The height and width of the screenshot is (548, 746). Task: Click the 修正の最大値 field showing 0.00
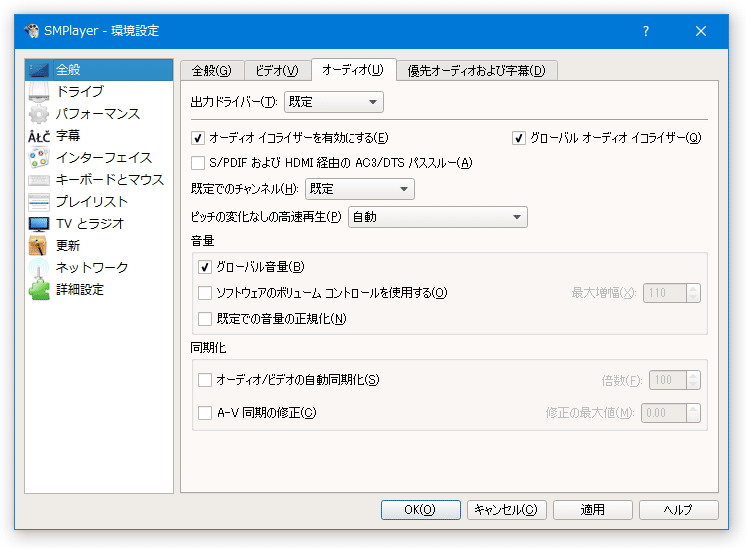(x=664, y=413)
